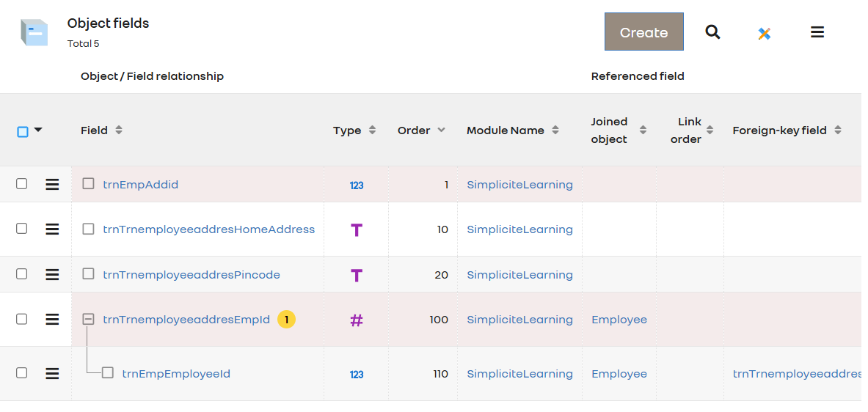Click the search magnifier icon

pos(712,32)
